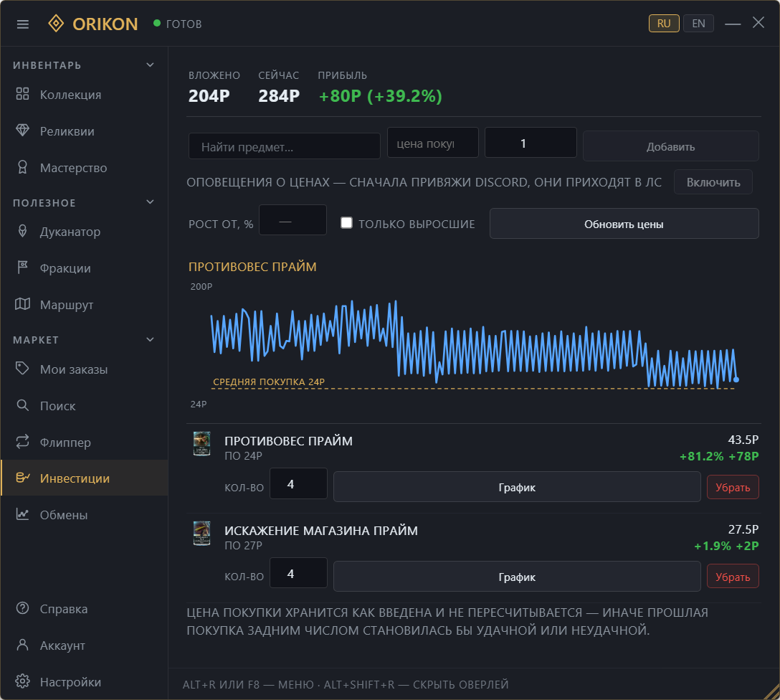780x700 pixels.
Task: Open Дуканатор tool
Action: click(x=84, y=232)
